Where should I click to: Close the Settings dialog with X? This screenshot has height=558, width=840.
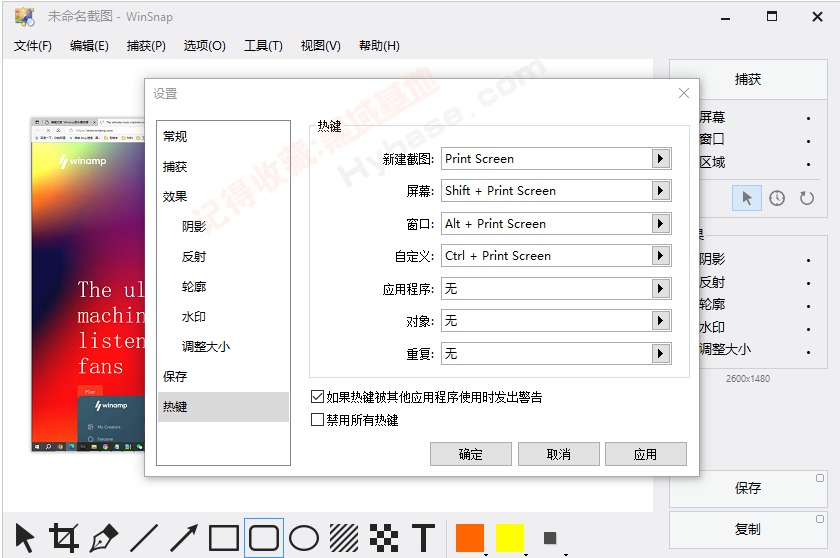684,93
